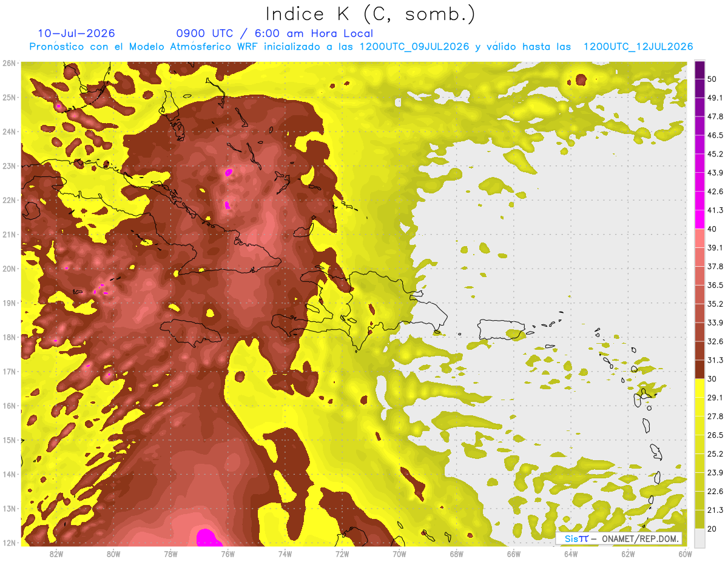Click longitude axis label "70W"
Image resolution: width=728 pixels, height=562 pixels.
[x=399, y=554]
